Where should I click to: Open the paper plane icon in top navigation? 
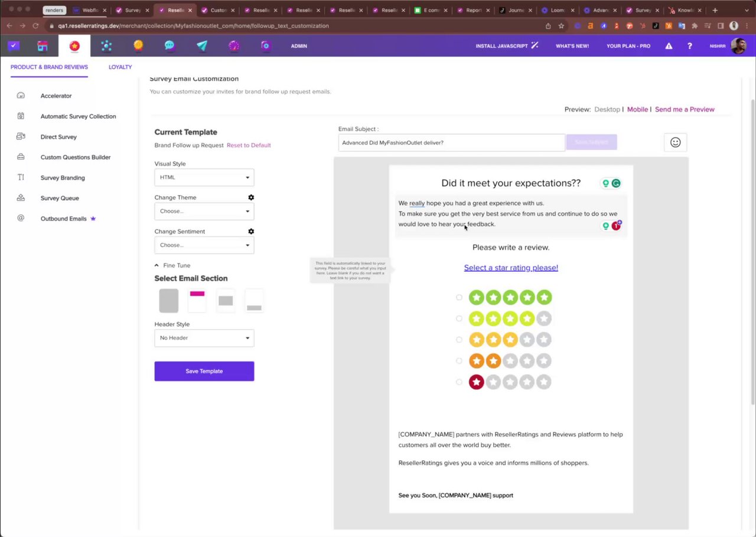pyautogui.click(x=202, y=46)
